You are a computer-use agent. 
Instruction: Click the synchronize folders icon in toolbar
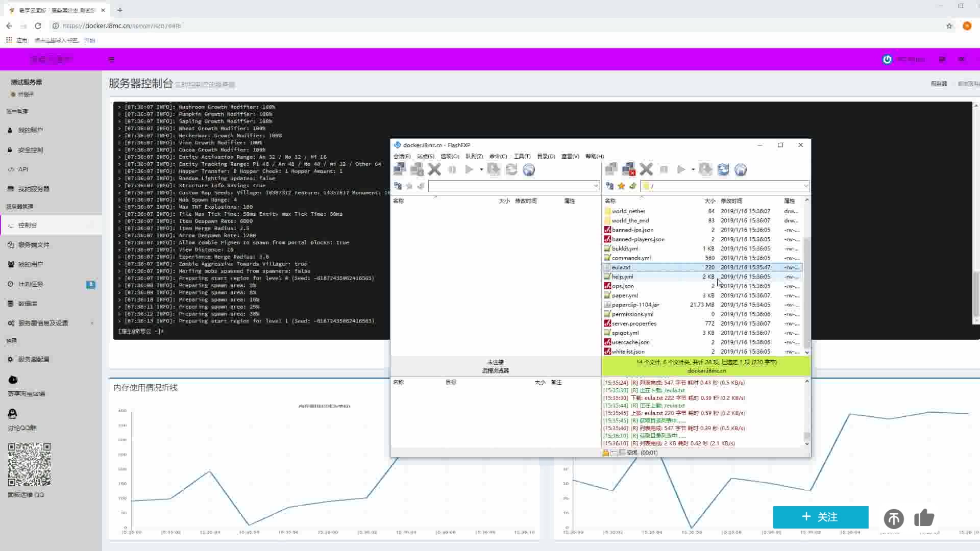tap(722, 169)
